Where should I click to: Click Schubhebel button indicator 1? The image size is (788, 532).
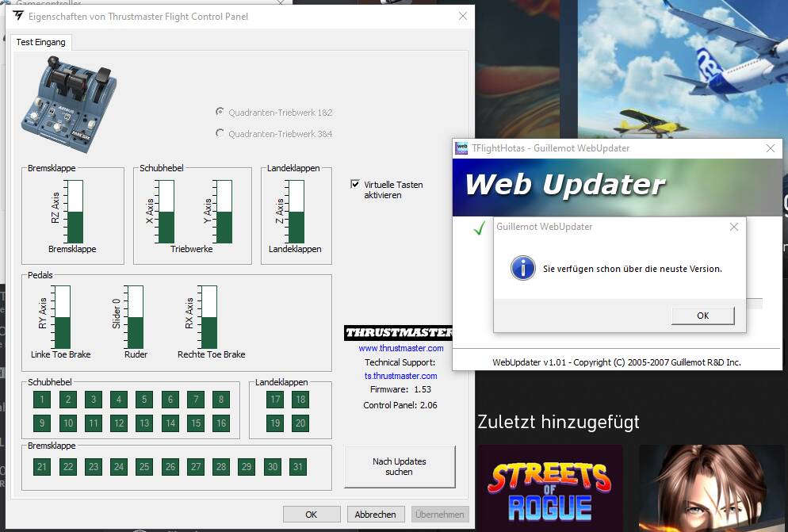pyautogui.click(x=43, y=400)
